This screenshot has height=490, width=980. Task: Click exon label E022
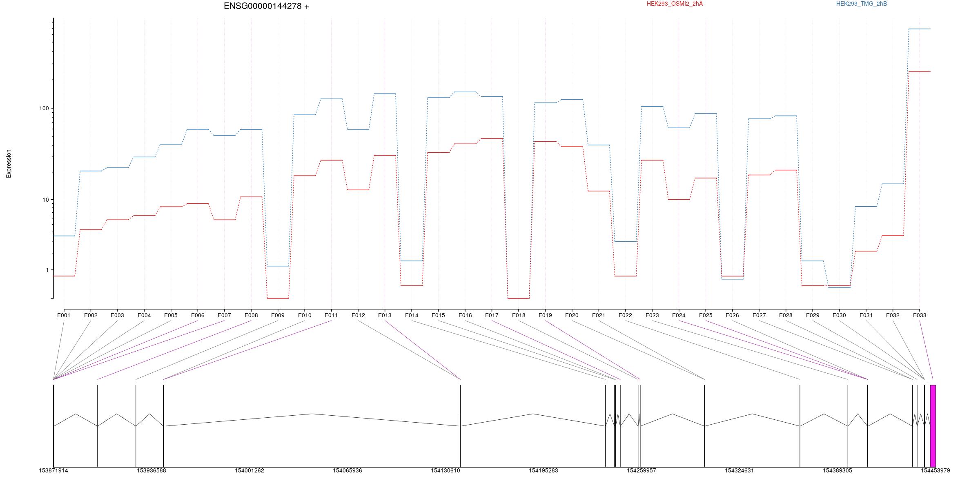click(625, 315)
